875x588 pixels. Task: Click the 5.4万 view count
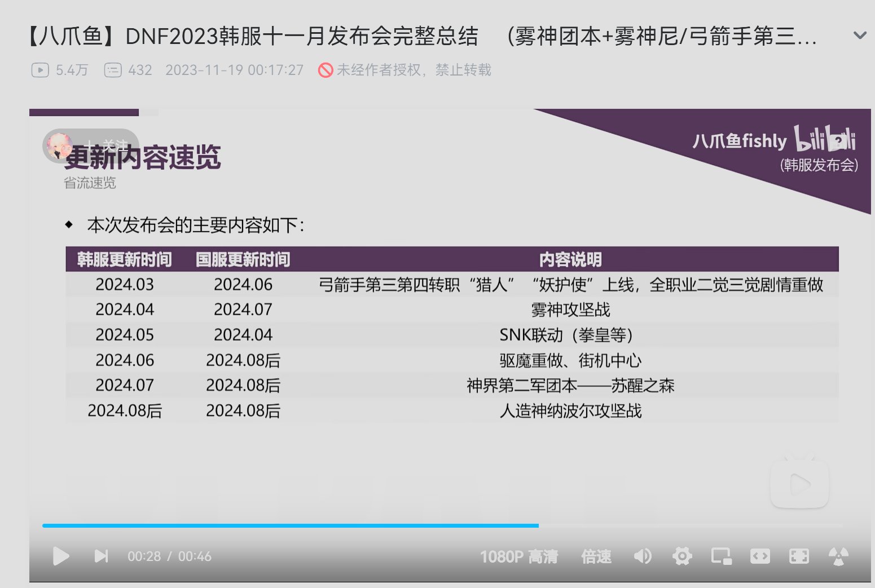tap(72, 70)
